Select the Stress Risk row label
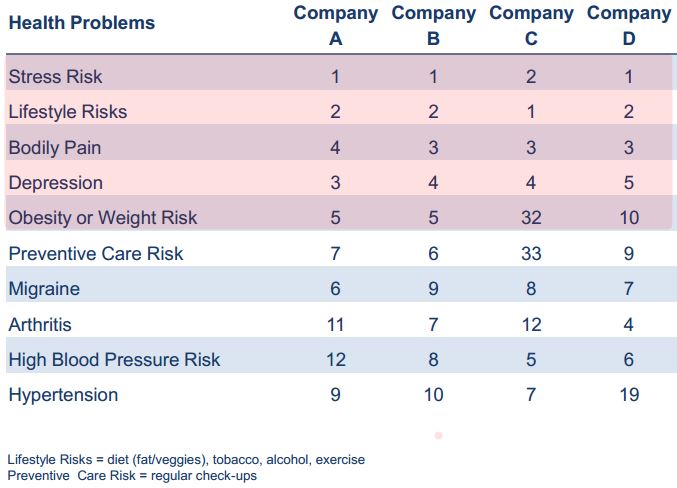This screenshot has height=488, width=677. click(55, 77)
